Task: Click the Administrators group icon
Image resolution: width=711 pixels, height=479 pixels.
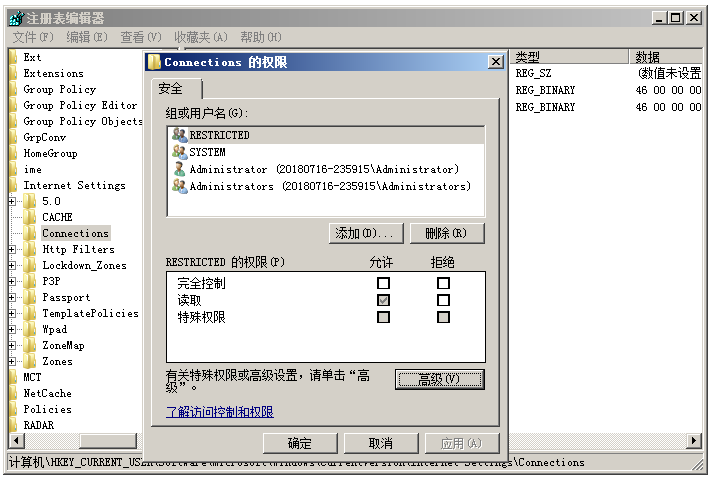Action: (179, 186)
